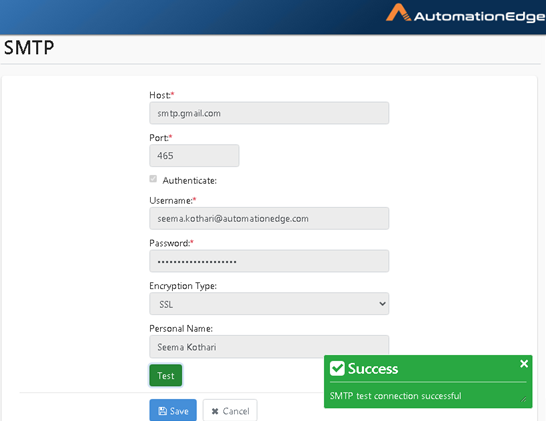546x421 pixels.
Task: Close the Success notification popup
Action: click(524, 364)
